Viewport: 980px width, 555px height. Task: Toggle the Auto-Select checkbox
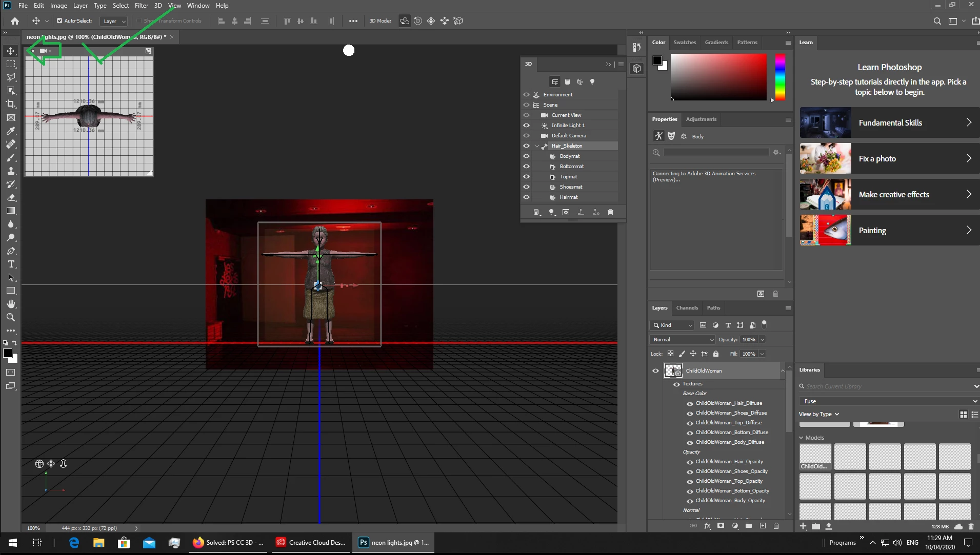(x=59, y=21)
